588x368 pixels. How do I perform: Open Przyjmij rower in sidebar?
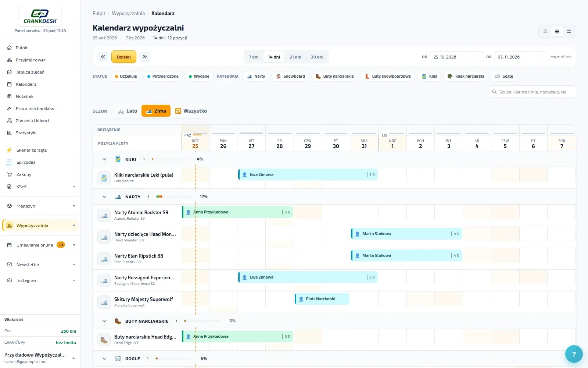click(40, 60)
